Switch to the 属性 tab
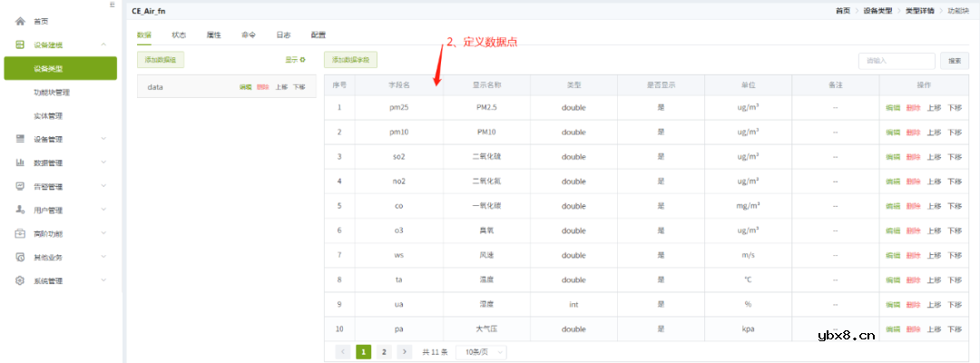Image resolution: width=980 pixels, height=363 pixels. pos(214,35)
